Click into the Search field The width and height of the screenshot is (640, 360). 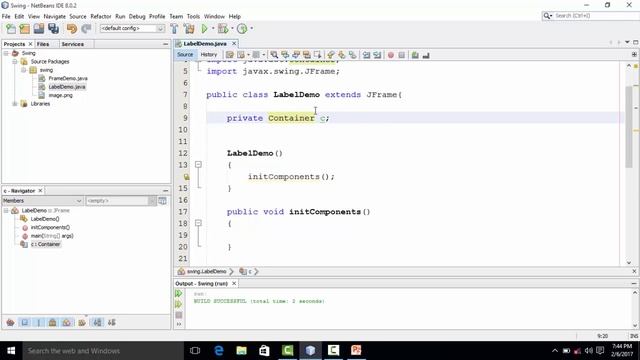[x=596, y=16]
